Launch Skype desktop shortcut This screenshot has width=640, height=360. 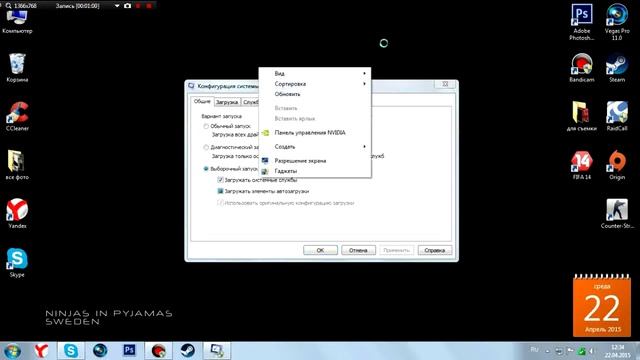tap(17, 262)
